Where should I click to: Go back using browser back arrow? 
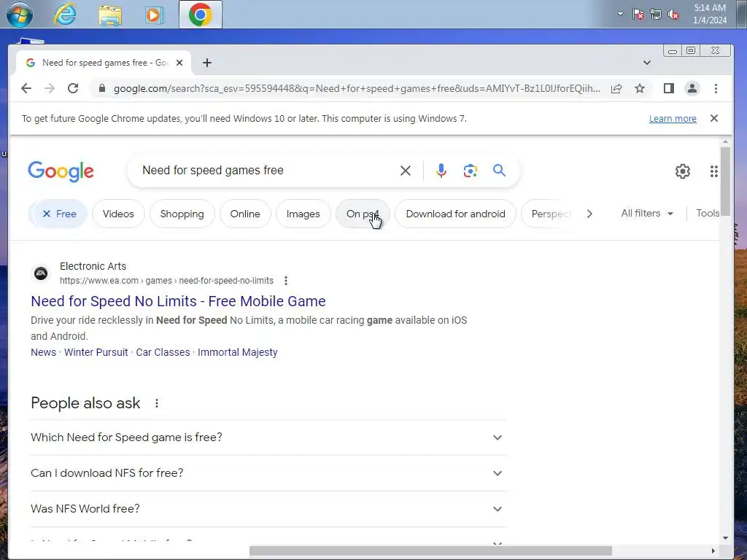tap(26, 88)
